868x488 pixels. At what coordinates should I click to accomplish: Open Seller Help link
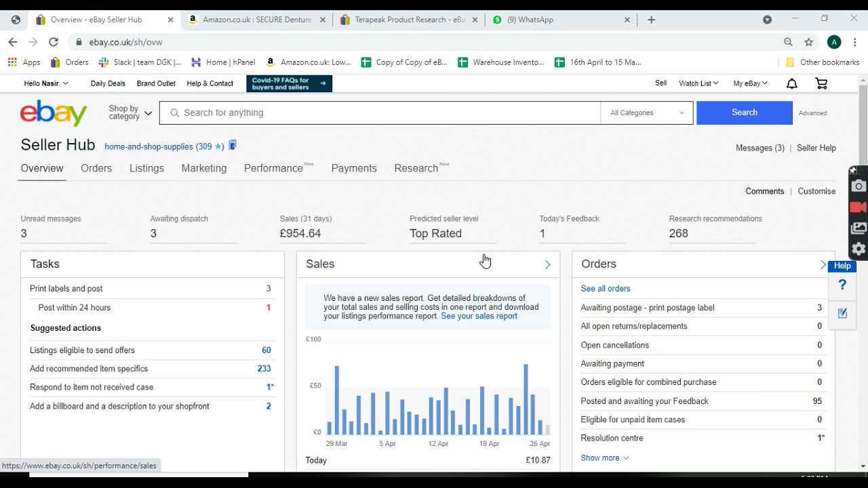click(x=816, y=148)
